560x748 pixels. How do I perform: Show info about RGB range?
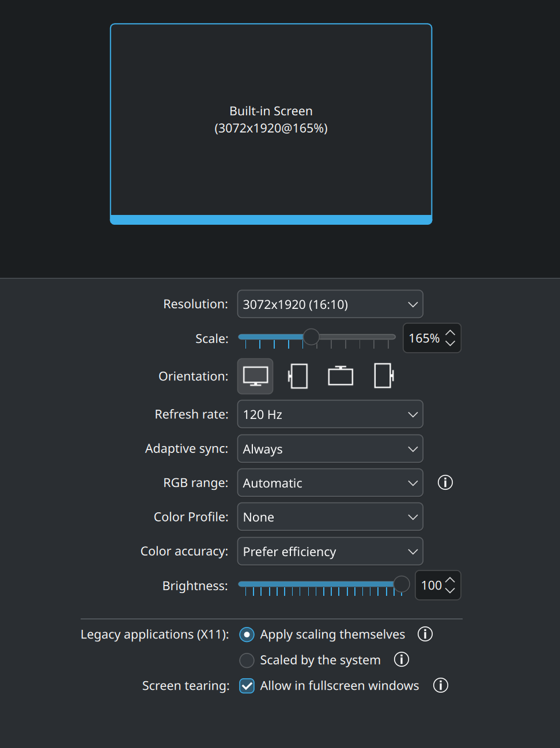[445, 482]
